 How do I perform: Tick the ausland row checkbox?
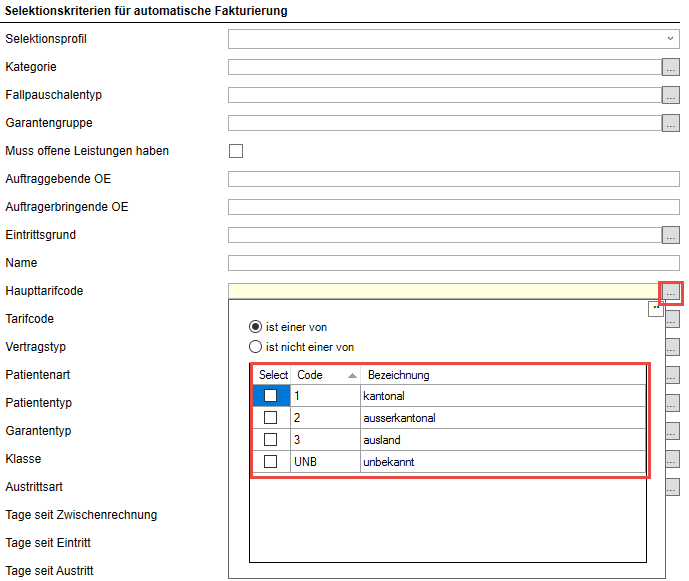[270, 440]
